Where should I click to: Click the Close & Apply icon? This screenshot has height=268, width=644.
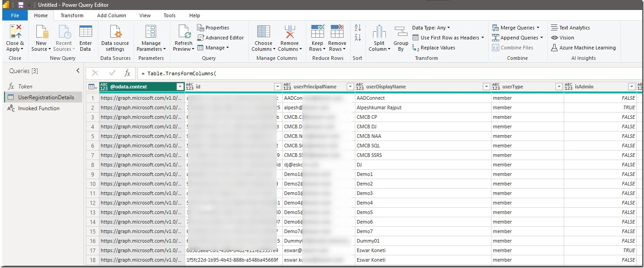coord(15,32)
